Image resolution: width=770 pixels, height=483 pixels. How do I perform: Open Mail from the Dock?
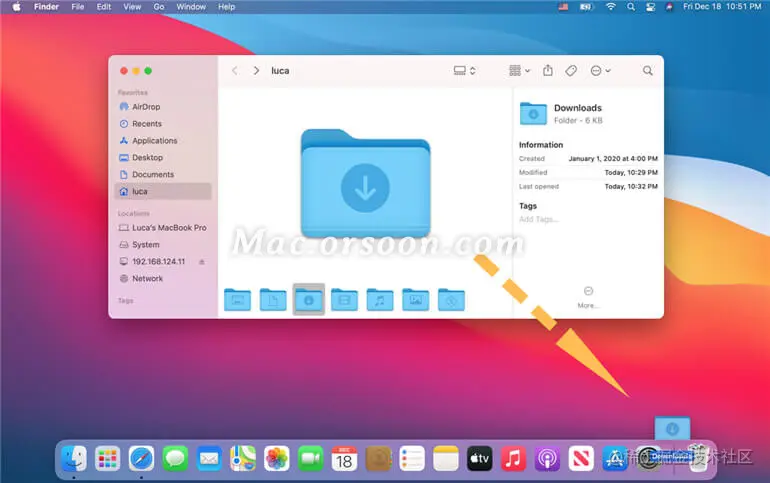pyautogui.click(x=209, y=458)
